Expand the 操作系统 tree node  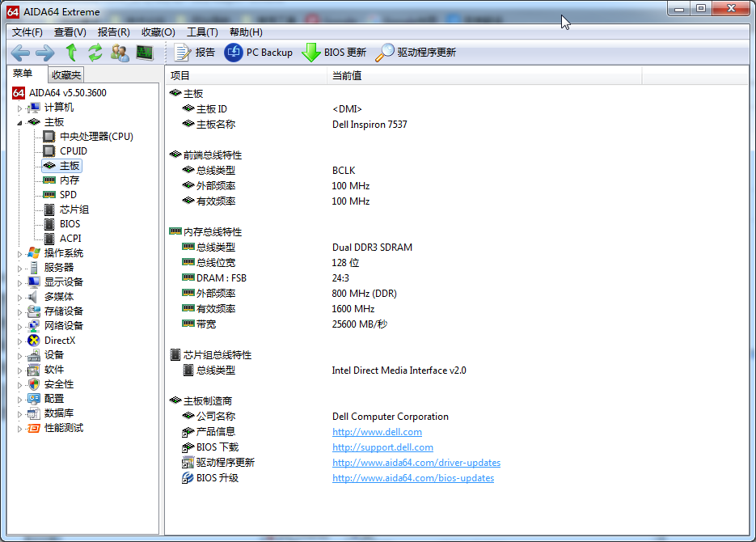pos(19,254)
